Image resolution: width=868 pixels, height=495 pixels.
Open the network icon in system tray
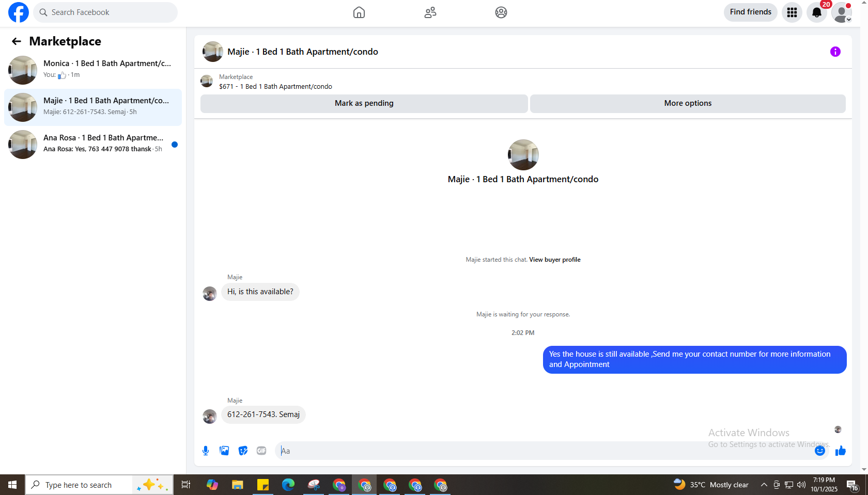(x=789, y=485)
